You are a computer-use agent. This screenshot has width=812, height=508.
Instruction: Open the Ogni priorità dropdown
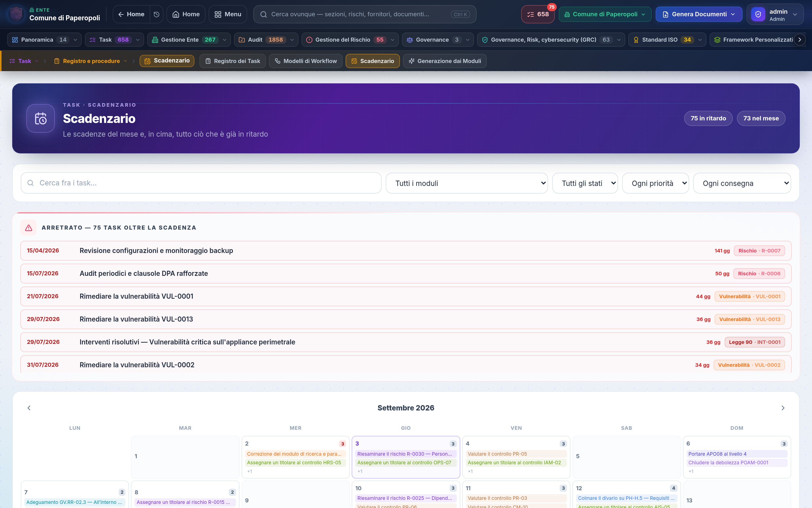[x=655, y=183]
